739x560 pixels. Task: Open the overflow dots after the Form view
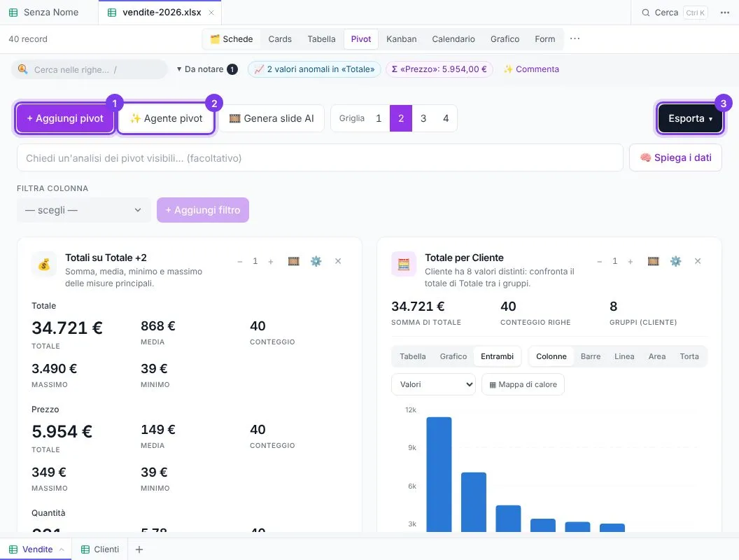pyautogui.click(x=575, y=38)
